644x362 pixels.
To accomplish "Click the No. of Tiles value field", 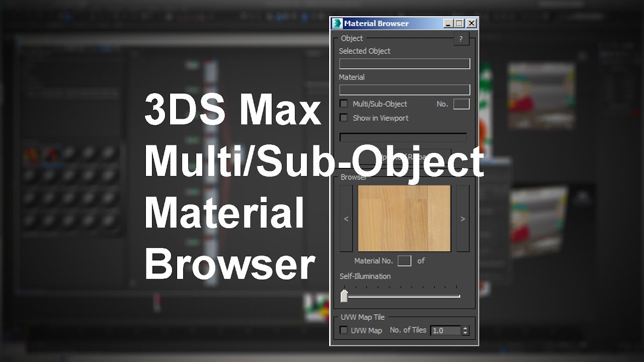I will 446,330.
